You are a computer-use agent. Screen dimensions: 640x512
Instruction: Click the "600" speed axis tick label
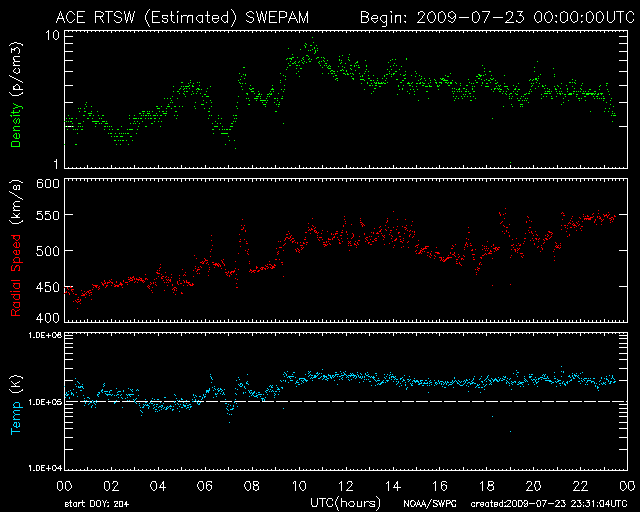click(47, 184)
